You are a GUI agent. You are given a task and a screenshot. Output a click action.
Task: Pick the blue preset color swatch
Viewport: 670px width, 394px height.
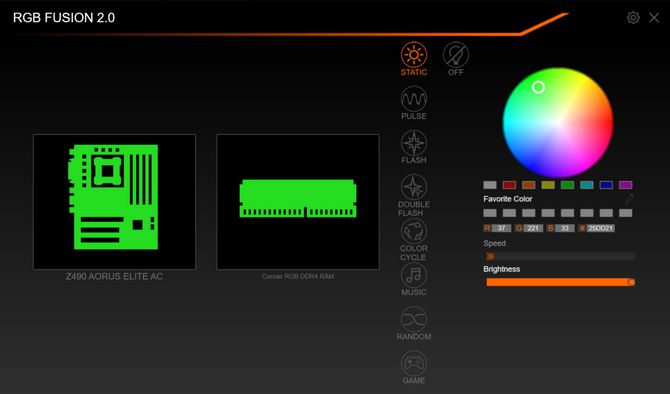[x=606, y=185]
